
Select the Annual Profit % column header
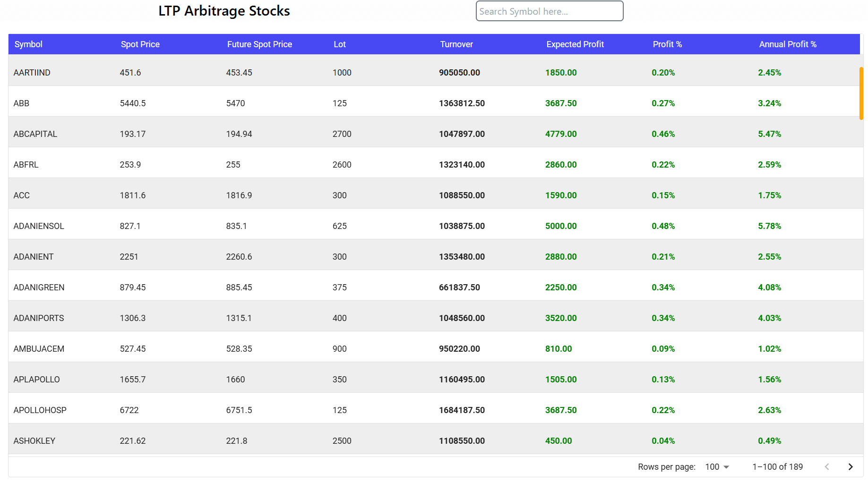click(x=787, y=44)
